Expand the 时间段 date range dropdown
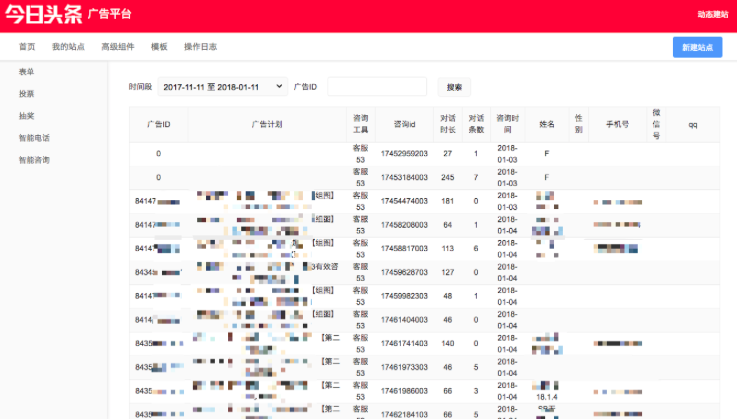 click(x=222, y=87)
